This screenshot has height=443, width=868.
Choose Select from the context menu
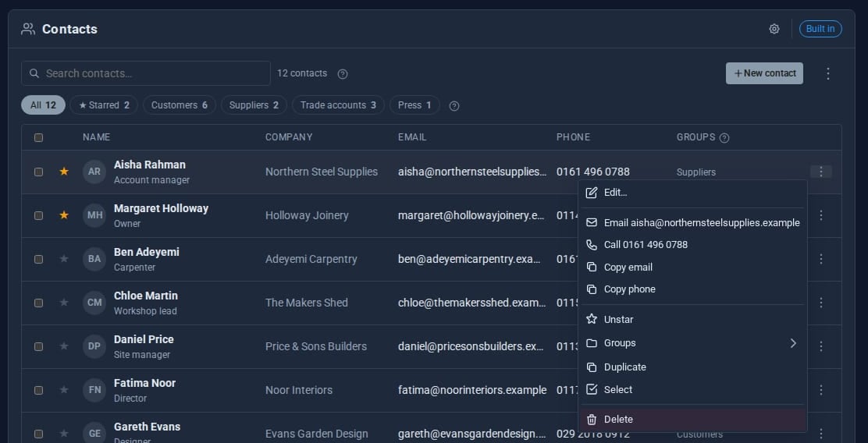(692, 390)
